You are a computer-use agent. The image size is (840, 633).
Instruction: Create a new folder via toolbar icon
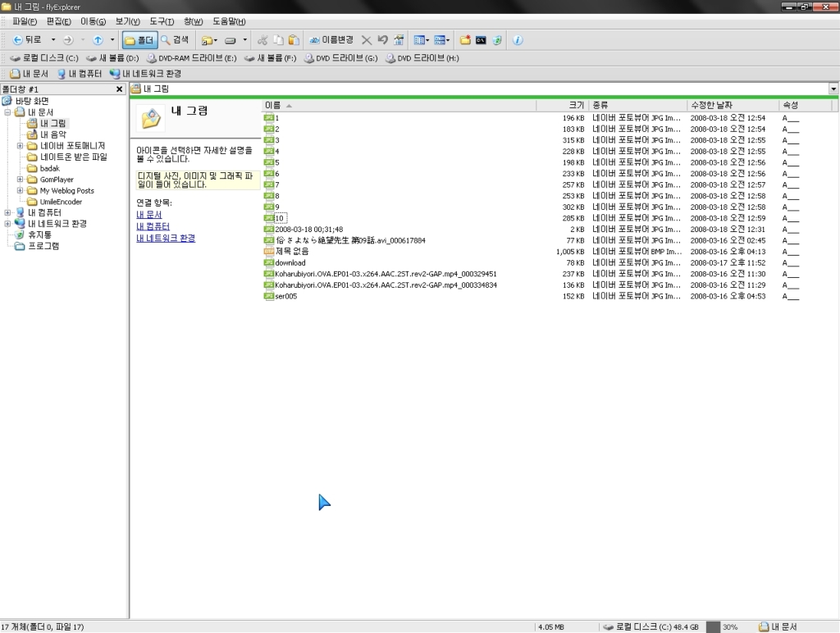(465, 40)
